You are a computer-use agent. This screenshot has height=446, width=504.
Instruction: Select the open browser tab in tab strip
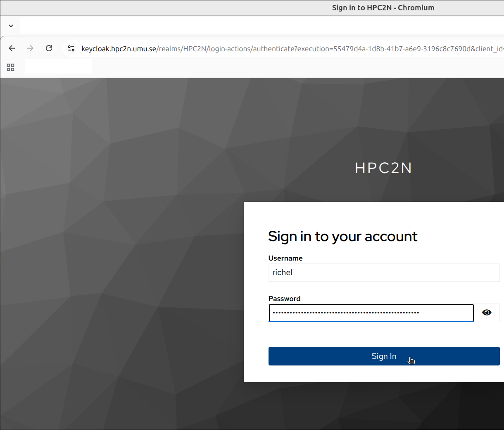(x=248, y=26)
